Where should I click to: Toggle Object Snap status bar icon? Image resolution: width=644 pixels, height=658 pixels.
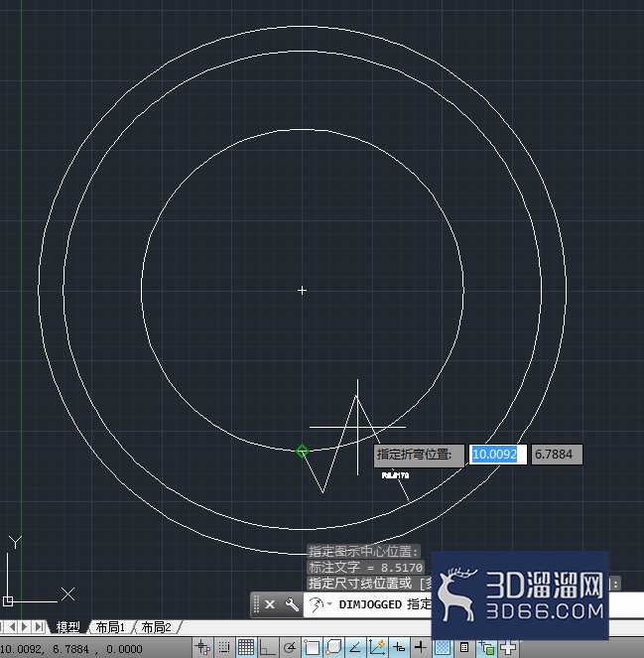312,647
